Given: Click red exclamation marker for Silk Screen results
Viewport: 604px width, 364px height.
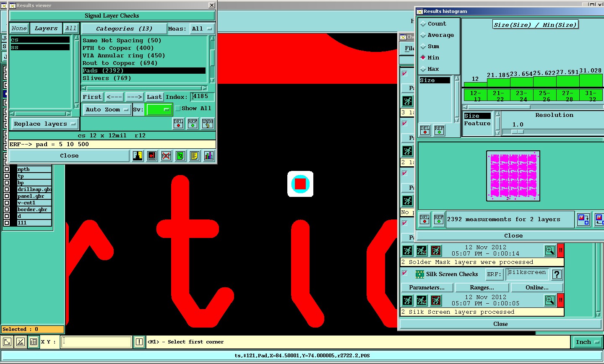Looking at the screenshot, I should [x=560, y=300].
